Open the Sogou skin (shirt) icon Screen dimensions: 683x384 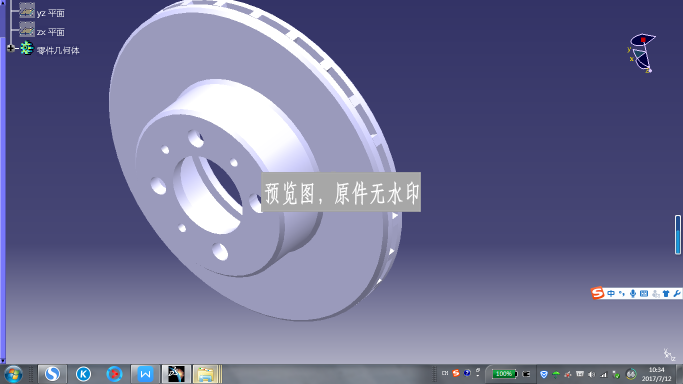tap(666, 293)
